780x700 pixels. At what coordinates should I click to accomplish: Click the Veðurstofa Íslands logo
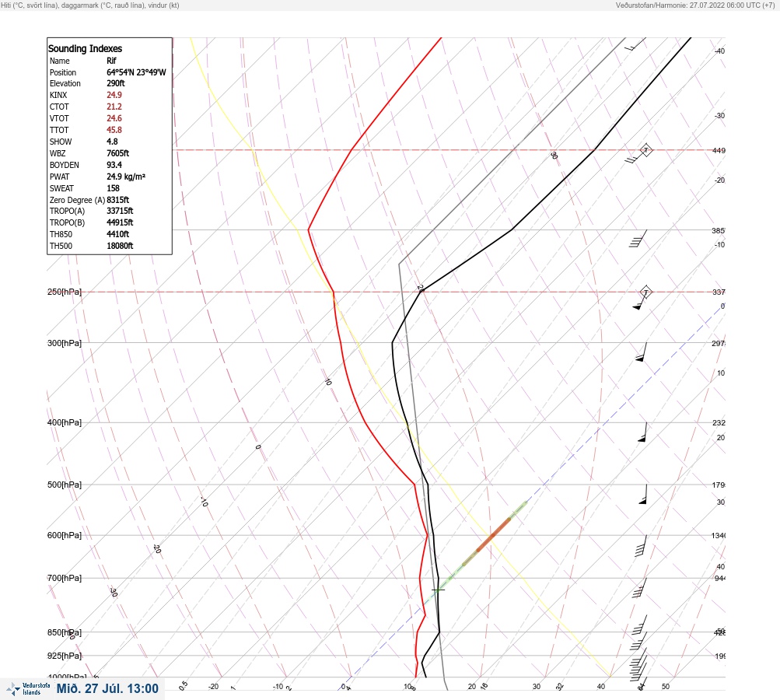(28, 689)
